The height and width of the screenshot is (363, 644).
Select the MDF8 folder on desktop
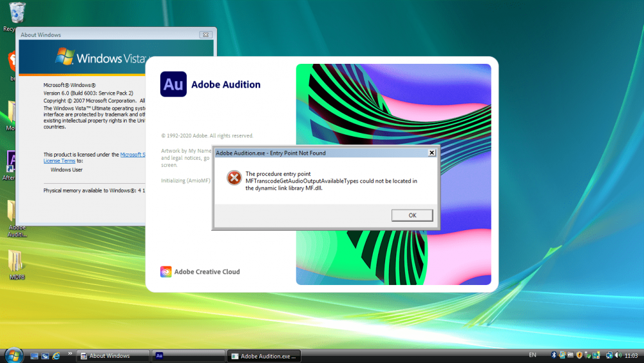pos(17,263)
